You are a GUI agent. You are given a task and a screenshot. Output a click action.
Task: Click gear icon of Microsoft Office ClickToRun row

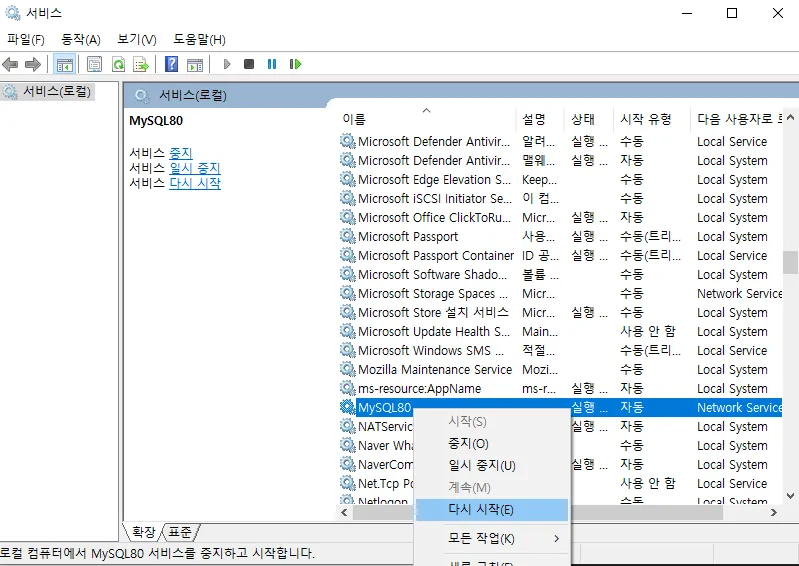coord(348,218)
